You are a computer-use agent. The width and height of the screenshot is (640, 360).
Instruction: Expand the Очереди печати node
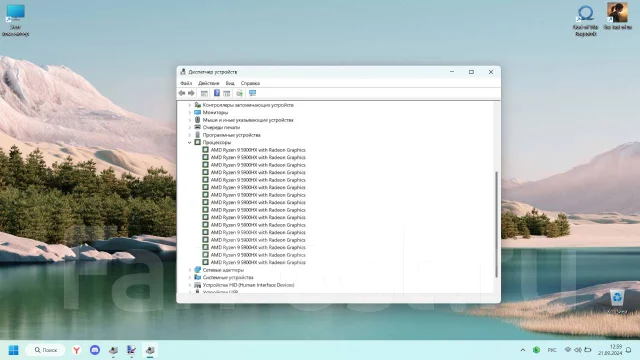[189, 127]
